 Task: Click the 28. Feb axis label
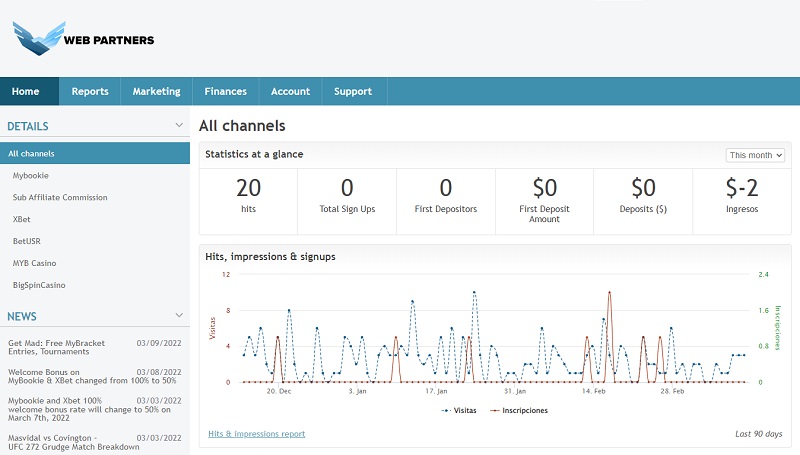pos(672,391)
